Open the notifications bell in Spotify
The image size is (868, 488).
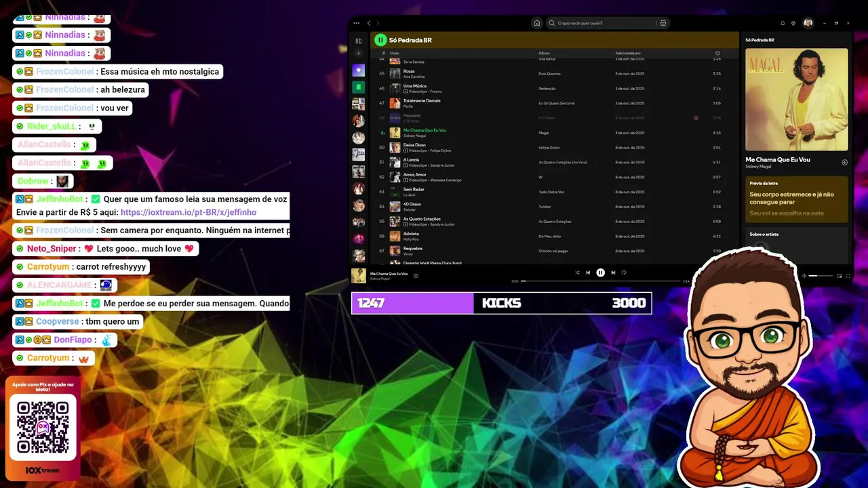[x=783, y=23]
